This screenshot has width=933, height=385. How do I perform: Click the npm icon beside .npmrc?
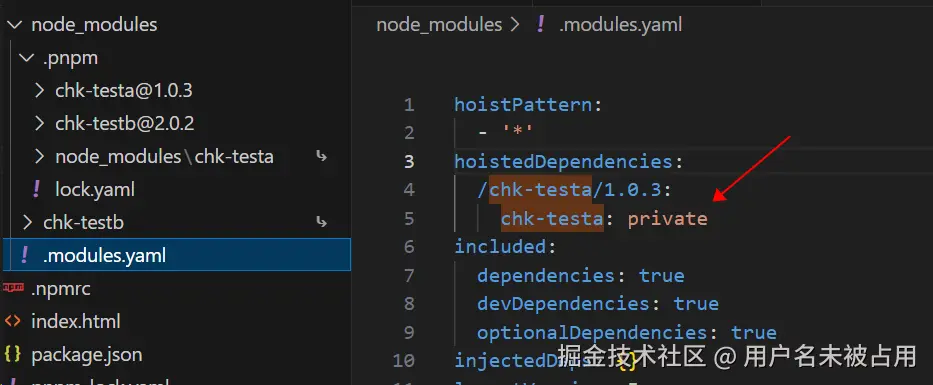pos(13,288)
